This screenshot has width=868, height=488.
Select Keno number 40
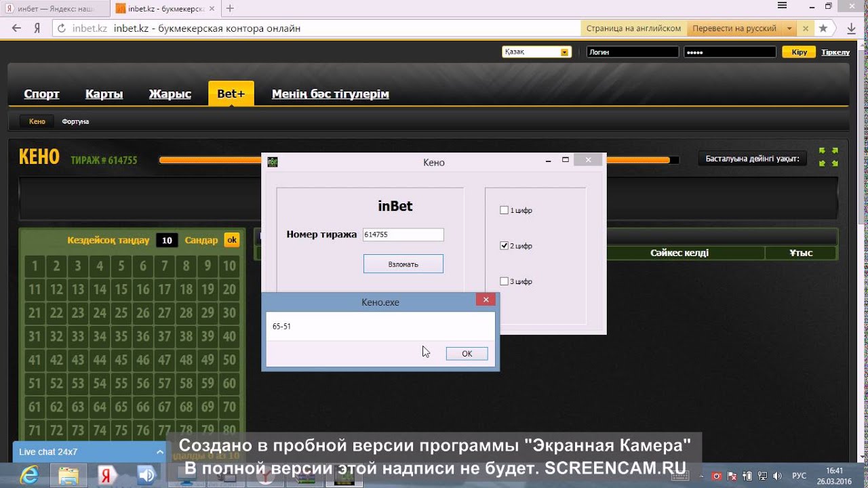(x=229, y=337)
